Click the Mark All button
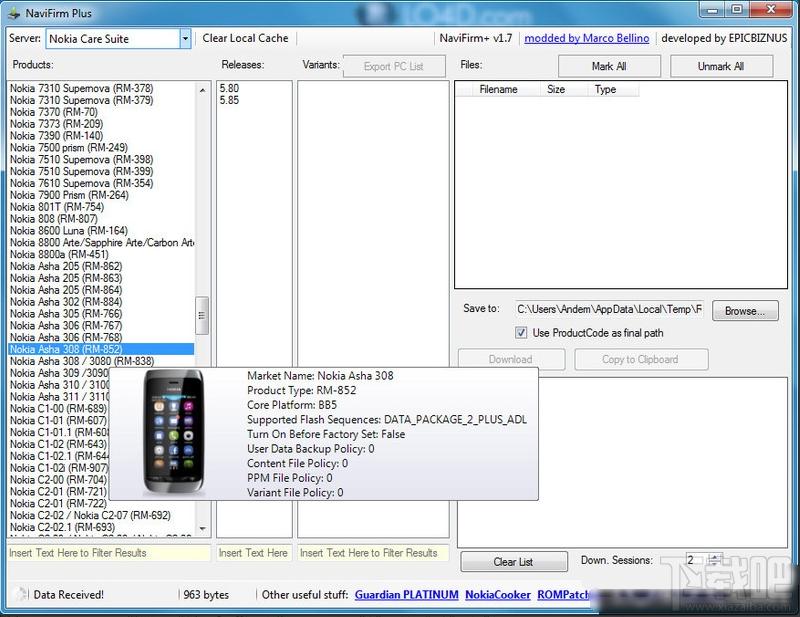 pyautogui.click(x=609, y=66)
